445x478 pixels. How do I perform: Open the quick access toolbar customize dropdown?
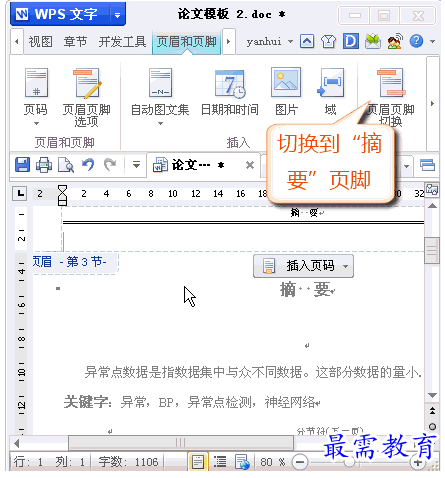click(136, 165)
